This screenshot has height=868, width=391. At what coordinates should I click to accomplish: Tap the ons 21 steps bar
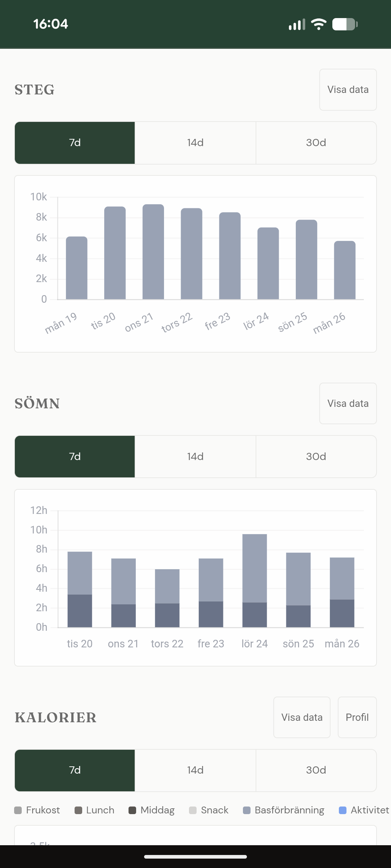[x=153, y=252]
